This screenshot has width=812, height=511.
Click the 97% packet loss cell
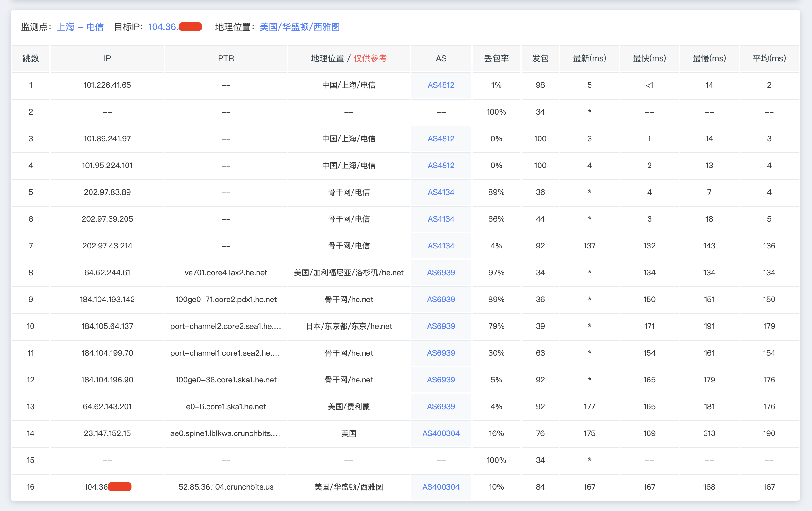click(497, 273)
